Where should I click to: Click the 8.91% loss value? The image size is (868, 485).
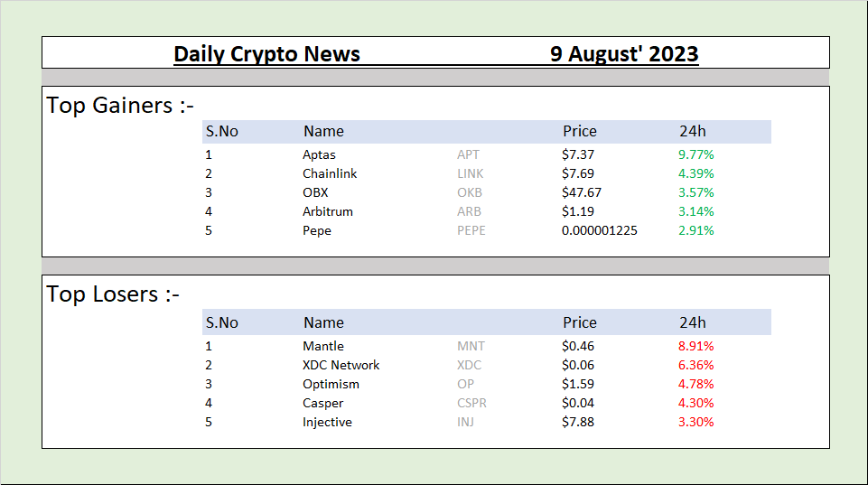(x=695, y=346)
